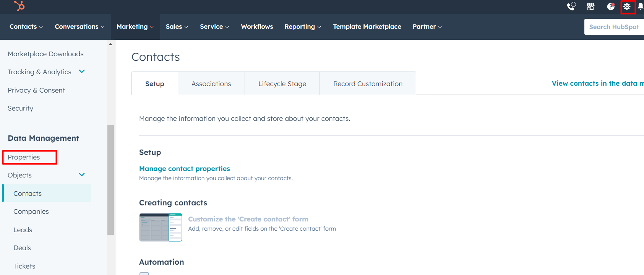This screenshot has width=644, height=275.
Task: Open the Marketing navigation menu
Action: click(x=135, y=26)
